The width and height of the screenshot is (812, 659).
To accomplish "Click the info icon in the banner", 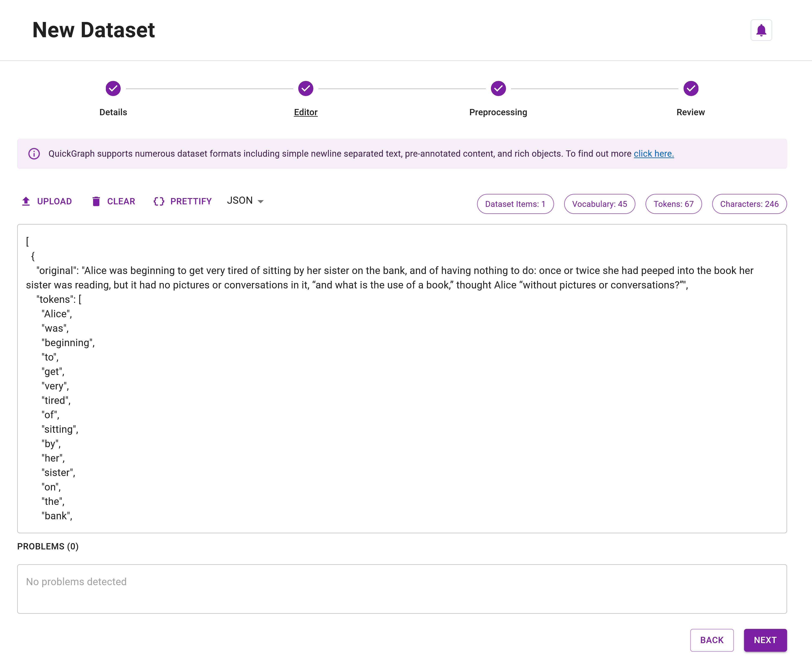I will point(34,154).
